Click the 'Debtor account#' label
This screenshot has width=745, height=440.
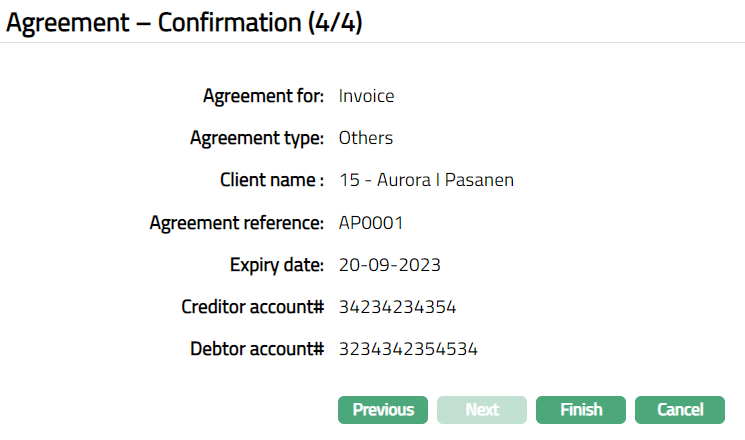pyautogui.click(x=257, y=349)
